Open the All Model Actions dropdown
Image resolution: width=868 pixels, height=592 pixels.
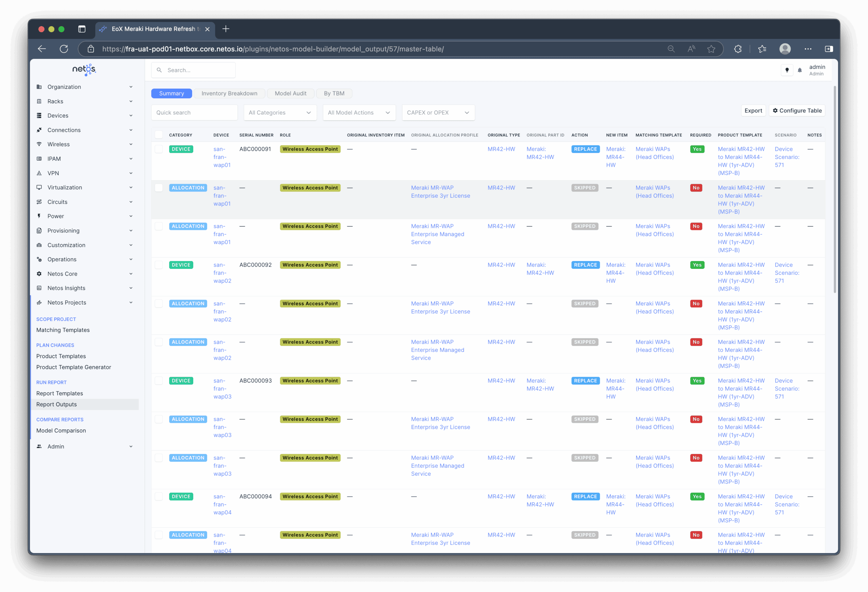click(359, 113)
